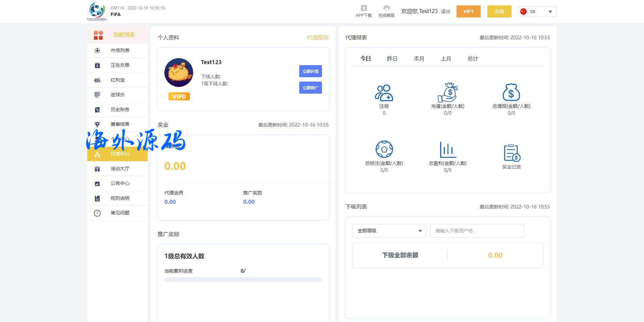Expand the 全部层级 level dropdown
This screenshot has height=322, width=644.
tap(389, 231)
